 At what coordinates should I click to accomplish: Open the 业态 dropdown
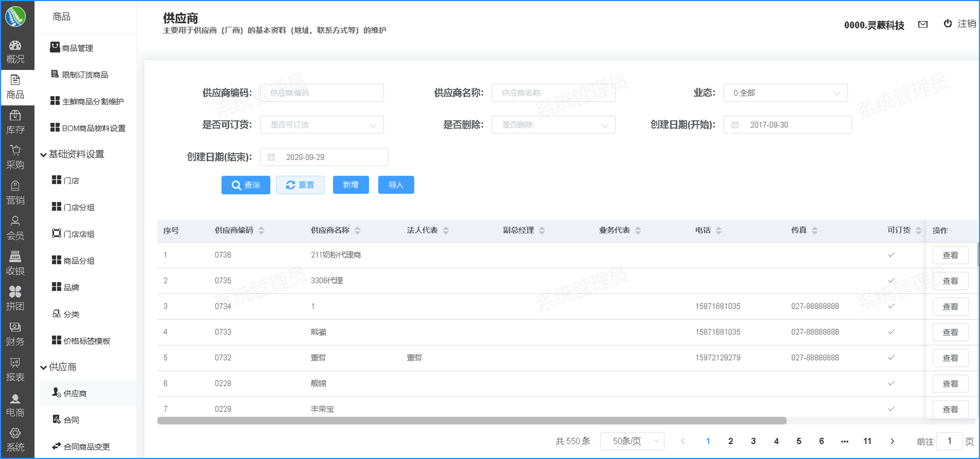tap(785, 93)
